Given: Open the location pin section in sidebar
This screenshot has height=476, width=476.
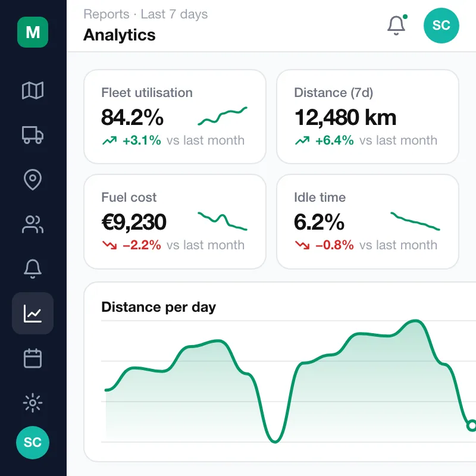Looking at the screenshot, I should pos(33,180).
